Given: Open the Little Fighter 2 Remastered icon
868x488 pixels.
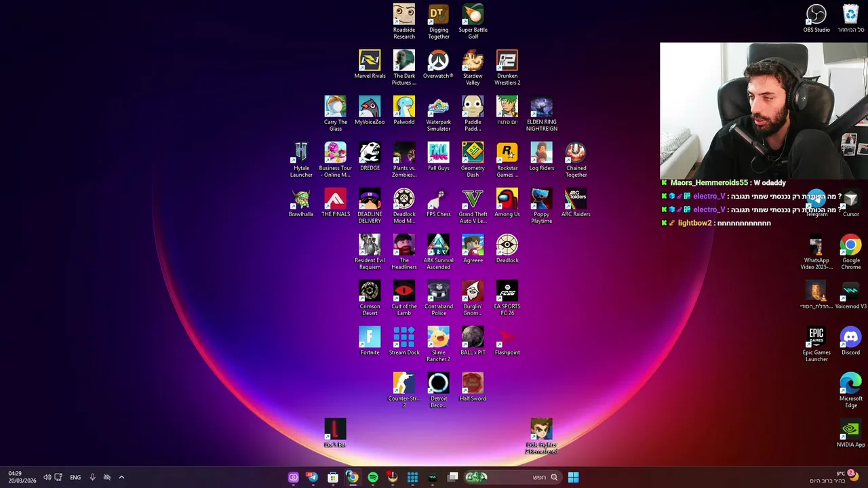Looking at the screenshot, I should click(x=541, y=436).
